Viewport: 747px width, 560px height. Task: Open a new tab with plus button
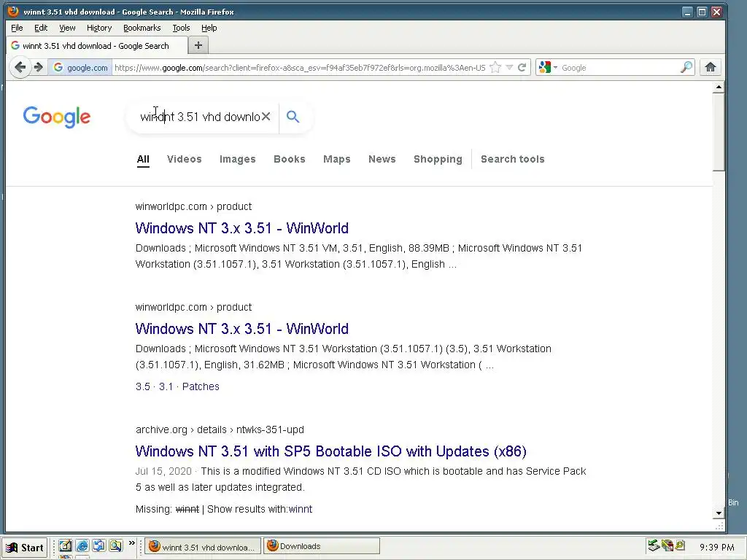(x=198, y=45)
